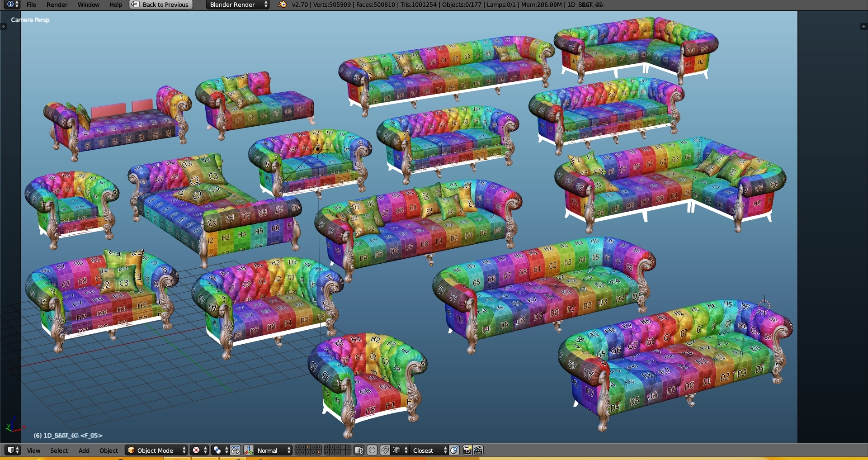Click the move-object-centers-only icon
Image resolution: width=868 pixels, height=460 pixels.
(236, 450)
